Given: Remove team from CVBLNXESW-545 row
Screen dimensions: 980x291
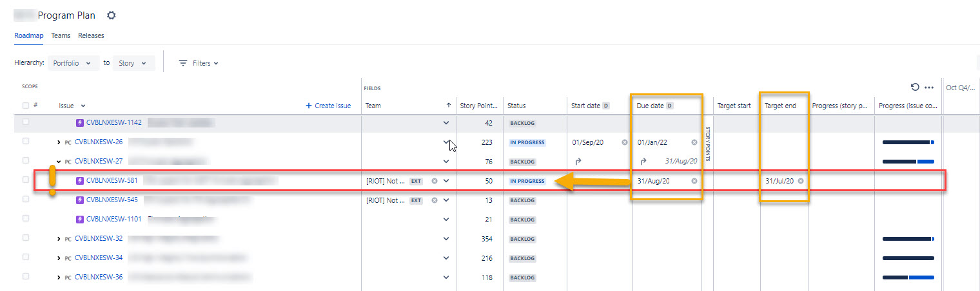Looking at the screenshot, I should click(435, 200).
